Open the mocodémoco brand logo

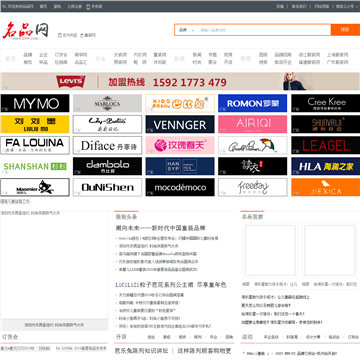tap(180, 187)
